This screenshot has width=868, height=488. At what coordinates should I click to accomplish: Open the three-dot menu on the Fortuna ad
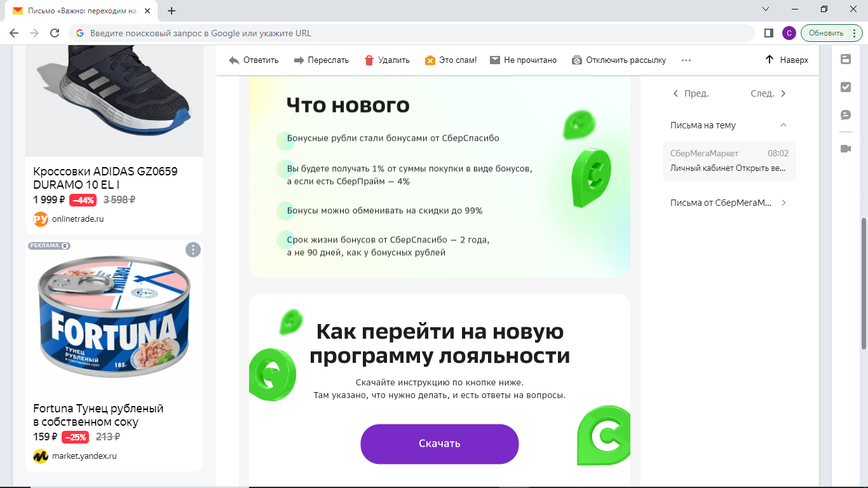click(x=193, y=250)
